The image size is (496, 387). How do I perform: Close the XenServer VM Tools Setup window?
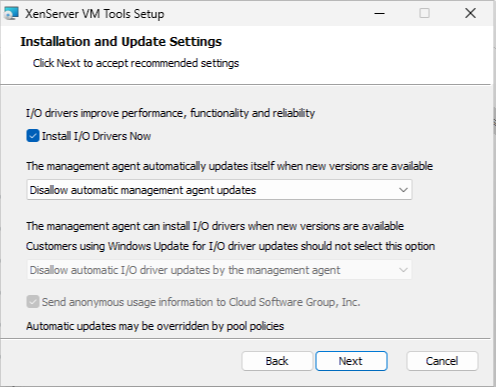(470, 13)
